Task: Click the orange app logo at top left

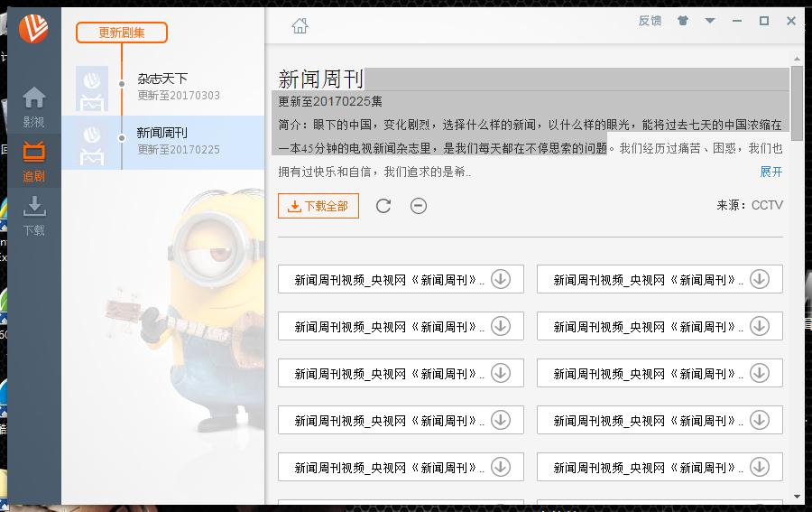Action: click(33, 29)
